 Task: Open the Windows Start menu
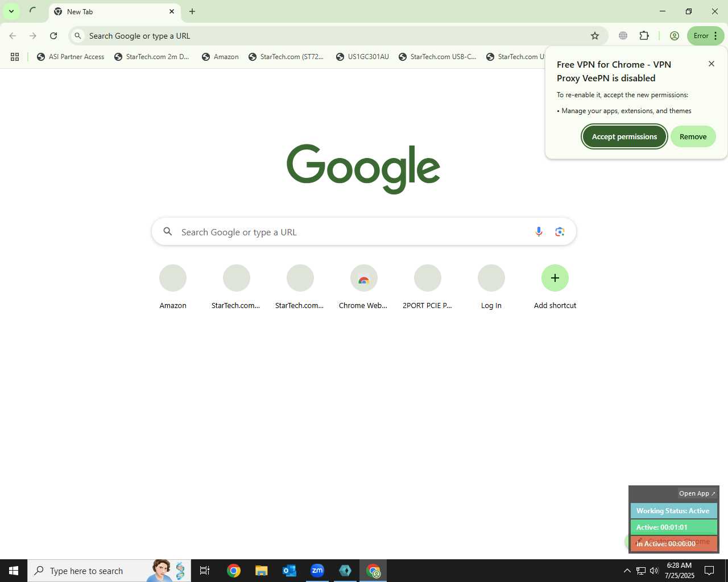14,571
